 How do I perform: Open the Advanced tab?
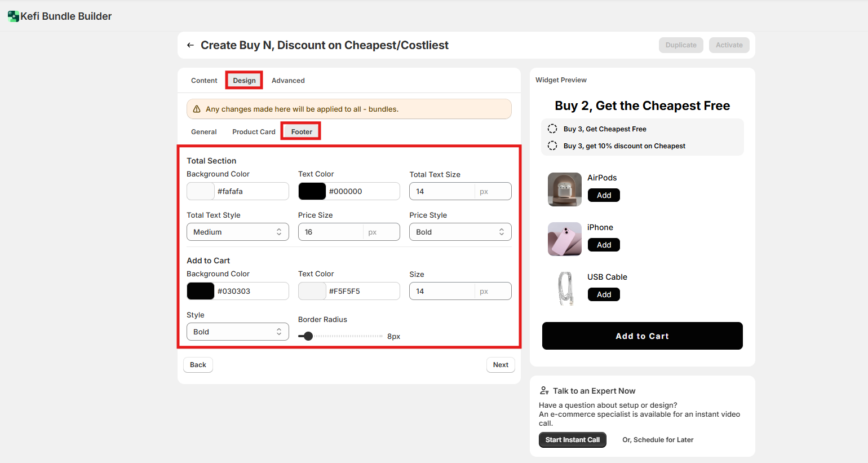point(288,81)
